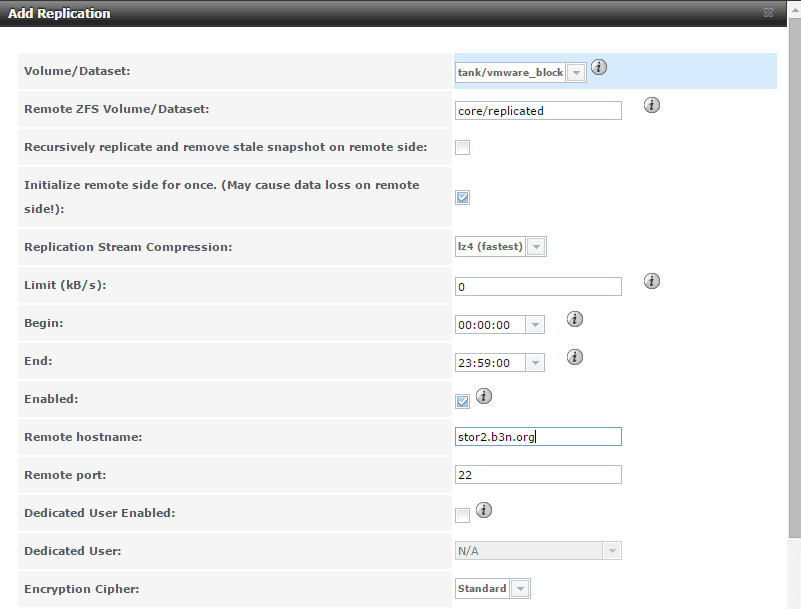
Task: Show info for Dedicated User Enabled
Action: (x=484, y=510)
